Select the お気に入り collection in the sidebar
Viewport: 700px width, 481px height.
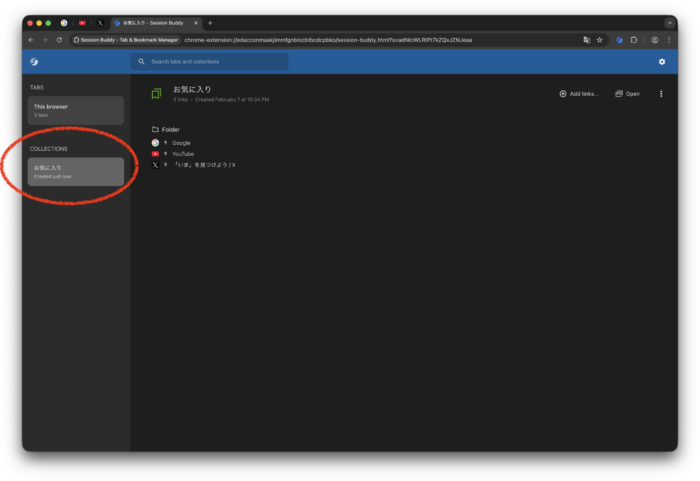(x=76, y=171)
